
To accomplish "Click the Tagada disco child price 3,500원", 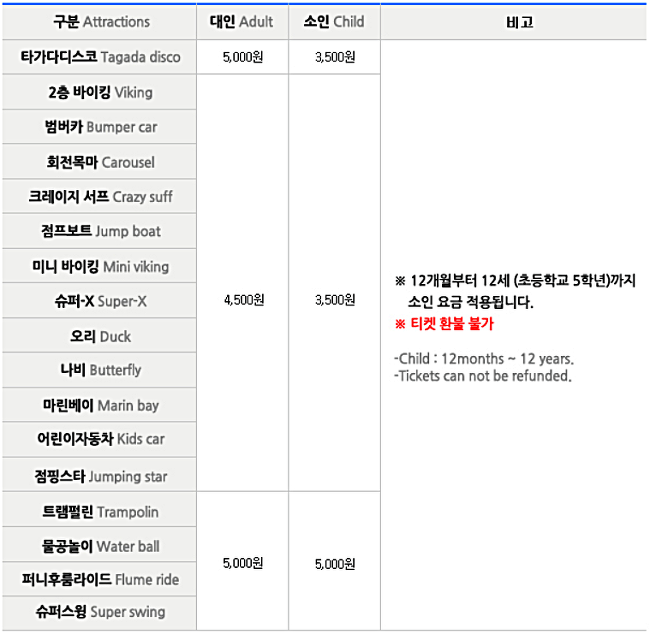I will coord(335,57).
